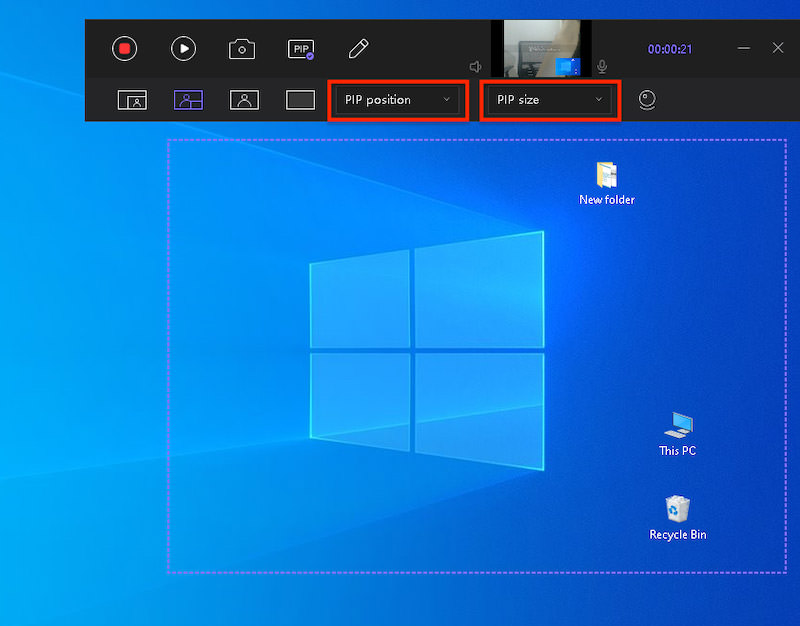Stop the recording with the red button
Screen dimensions: 800x626
point(124,49)
